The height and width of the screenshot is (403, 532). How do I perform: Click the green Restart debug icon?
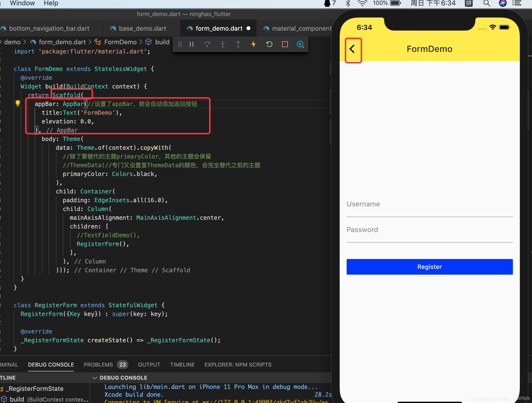(x=269, y=44)
